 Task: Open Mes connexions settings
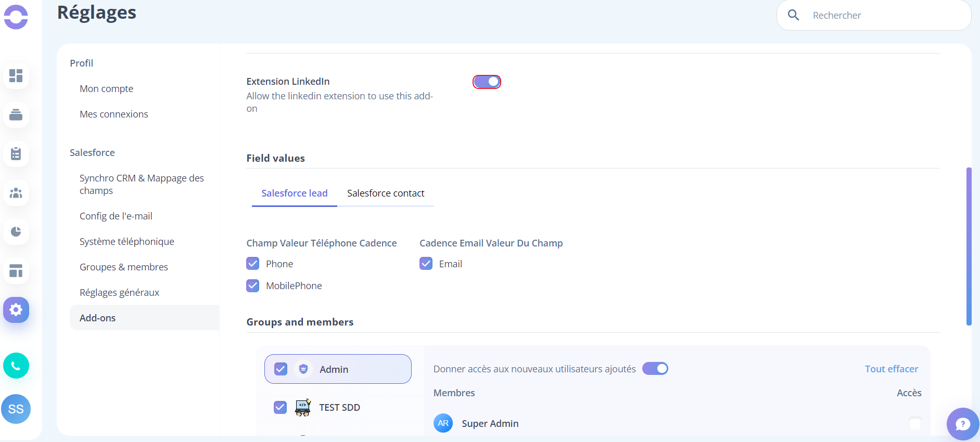click(x=114, y=114)
